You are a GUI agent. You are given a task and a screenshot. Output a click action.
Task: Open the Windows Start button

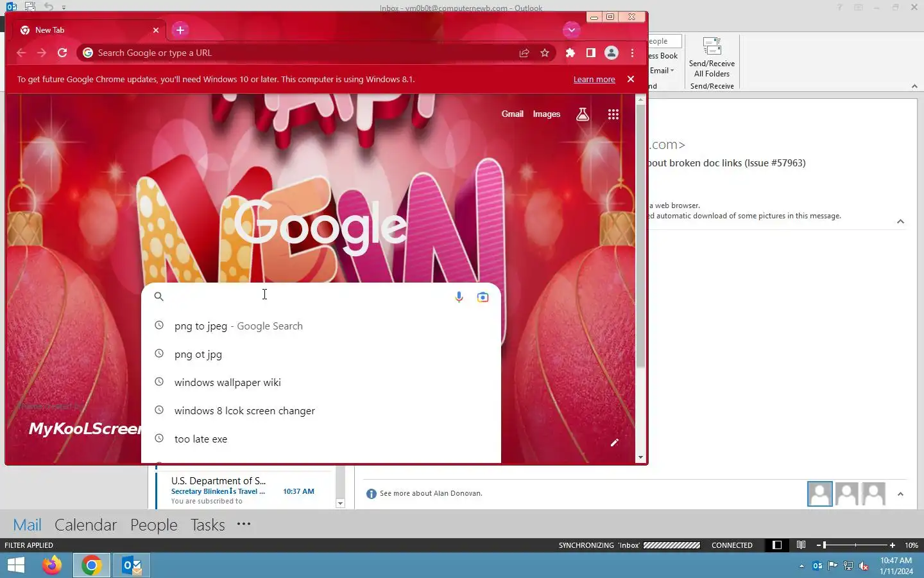15,565
